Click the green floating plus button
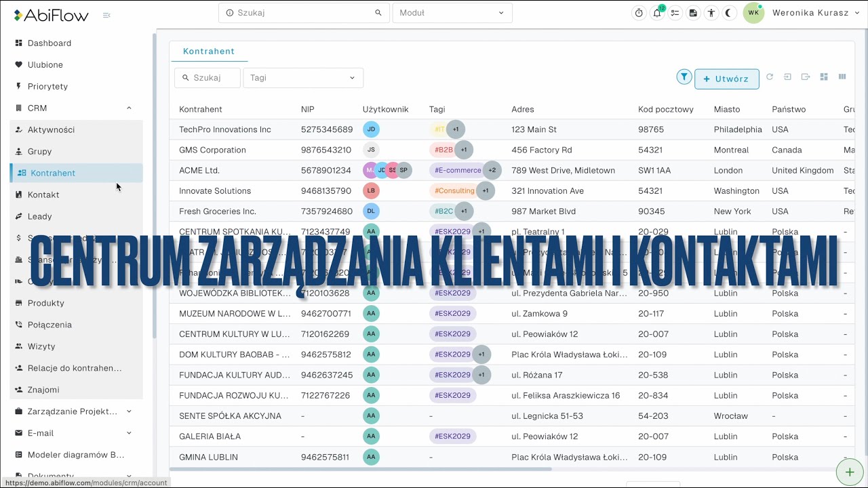 [x=849, y=472]
